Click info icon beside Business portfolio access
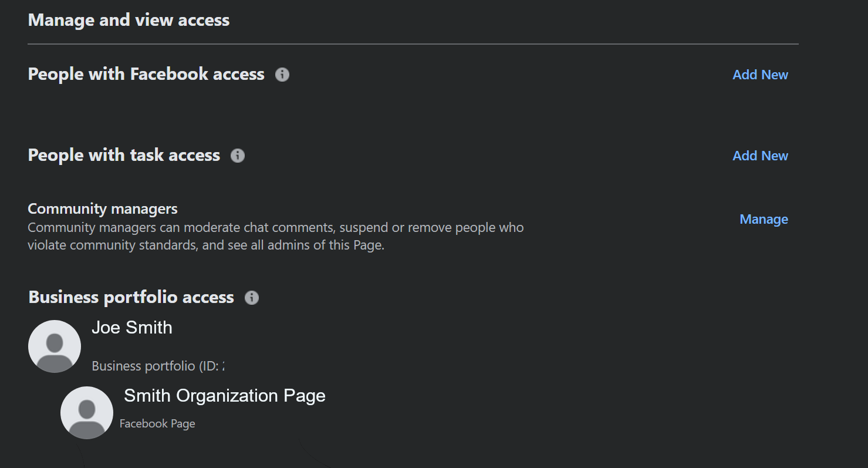 point(252,298)
